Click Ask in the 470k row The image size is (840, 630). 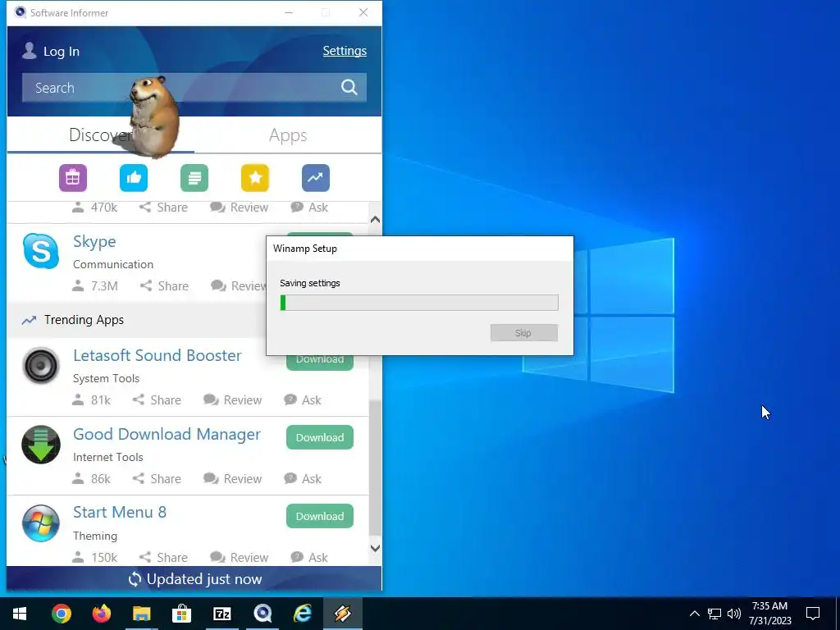[309, 208]
